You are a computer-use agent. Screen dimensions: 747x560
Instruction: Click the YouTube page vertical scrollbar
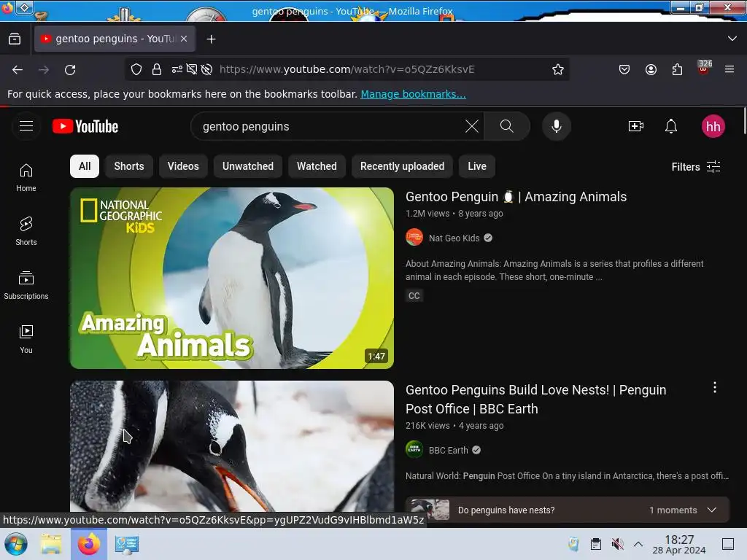point(745,121)
